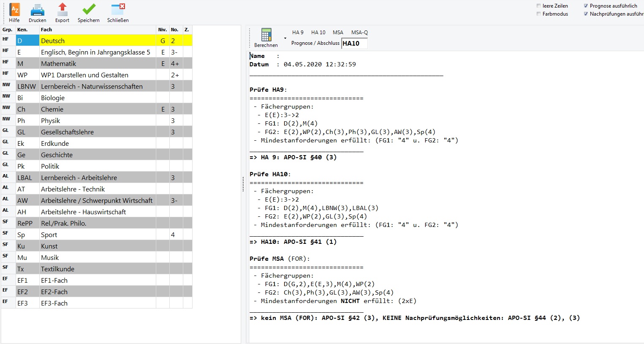Select the 'Textilkunde' row
644x344 pixels.
coord(97,269)
